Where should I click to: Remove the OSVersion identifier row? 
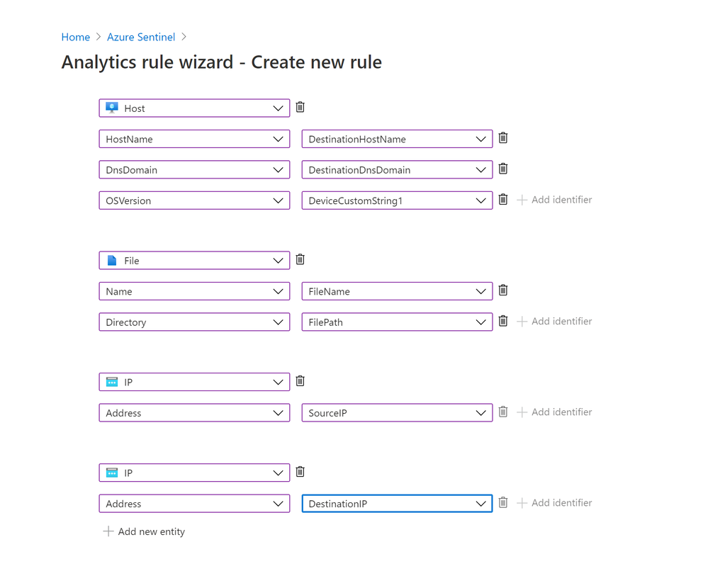[503, 200]
